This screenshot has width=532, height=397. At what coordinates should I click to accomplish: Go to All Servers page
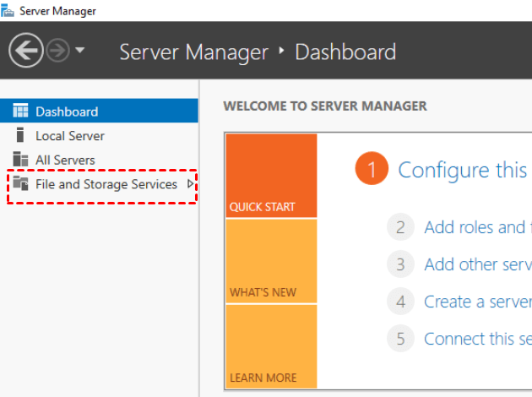click(65, 160)
